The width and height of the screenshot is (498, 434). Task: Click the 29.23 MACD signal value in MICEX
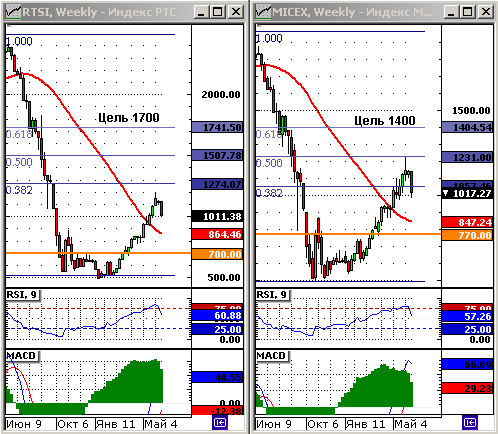pyautogui.click(x=468, y=388)
